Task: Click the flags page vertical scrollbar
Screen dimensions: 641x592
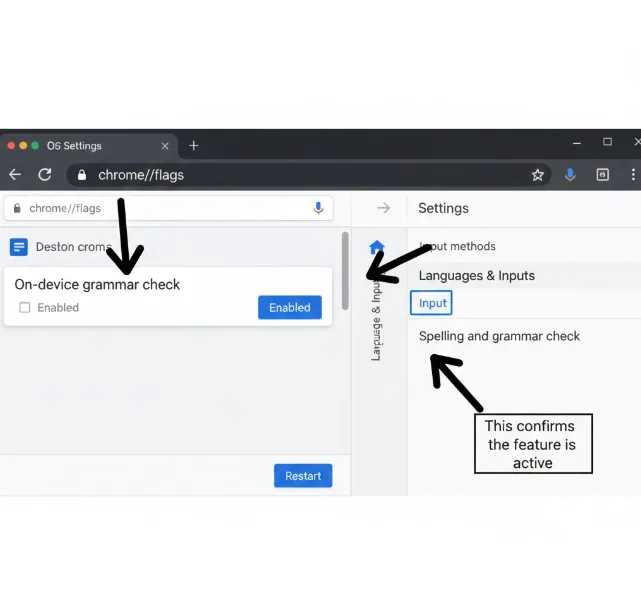Action: point(345,272)
